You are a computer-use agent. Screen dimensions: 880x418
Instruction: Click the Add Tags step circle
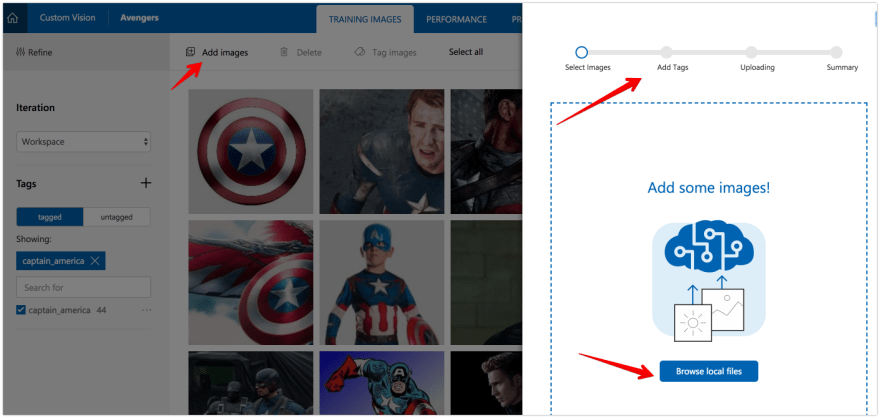click(666, 53)
